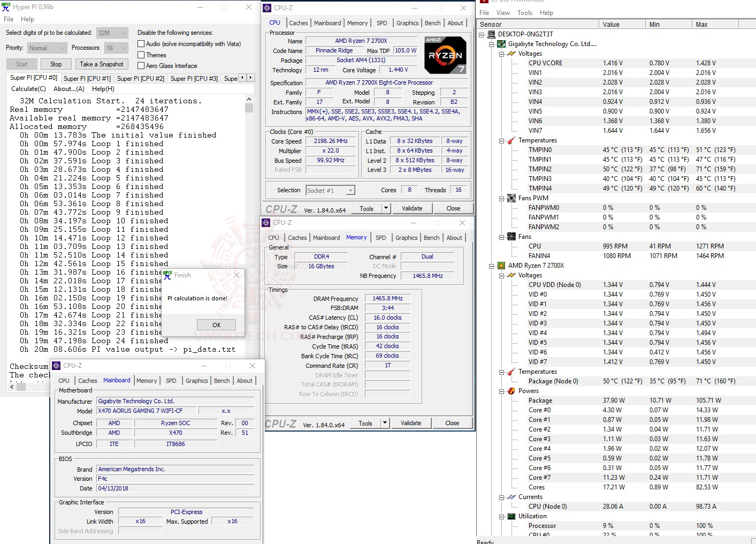The width and height of the screenshot is (756, 544).
Task: Collapse the AMD Ryzen 7 2700X node
Action: (492, 266)
